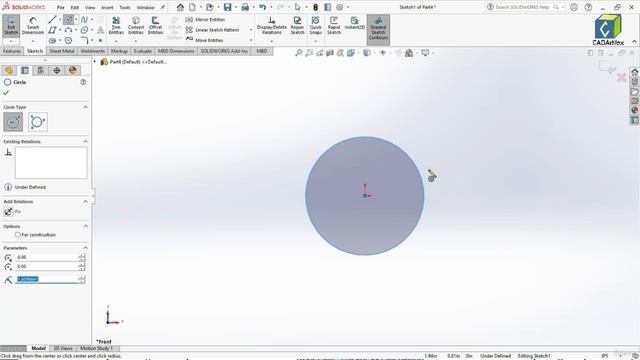Switch to the Features tab

(12, 51)
